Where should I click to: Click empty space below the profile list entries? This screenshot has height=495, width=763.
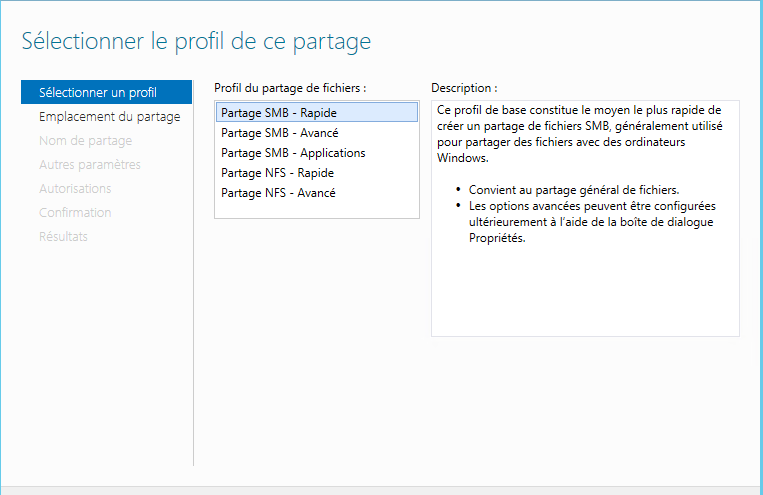pyautogui.click(x=317, y=210)
